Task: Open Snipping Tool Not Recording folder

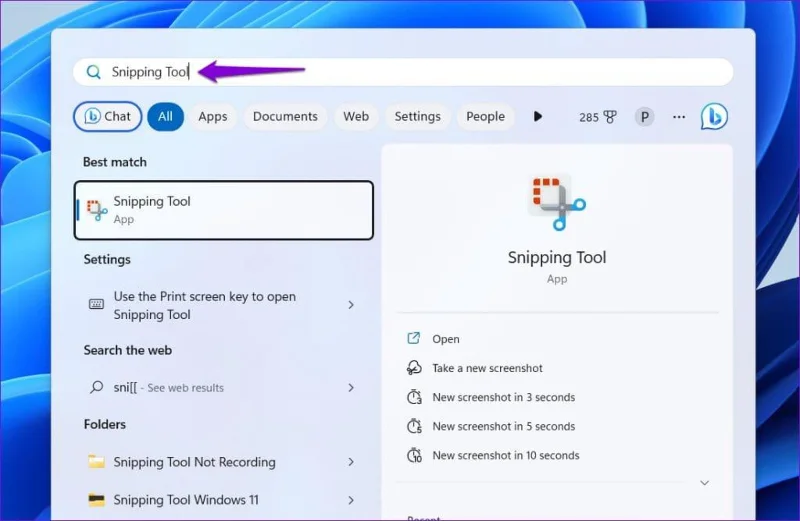Action: (224, 462)
